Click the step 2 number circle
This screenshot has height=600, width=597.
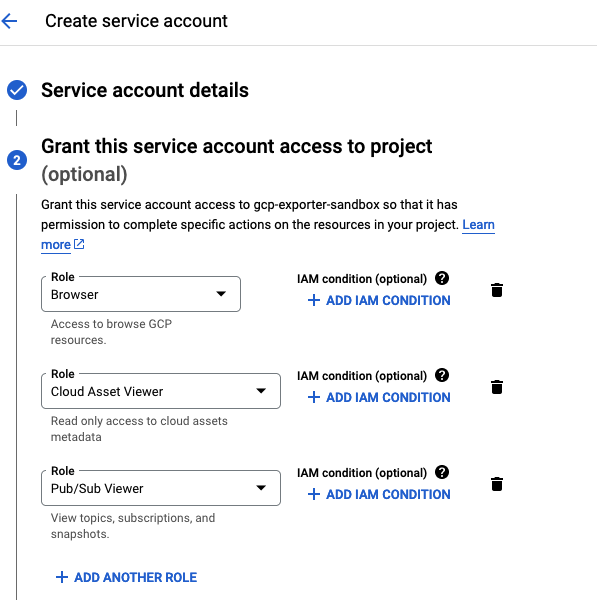(17, 160)
